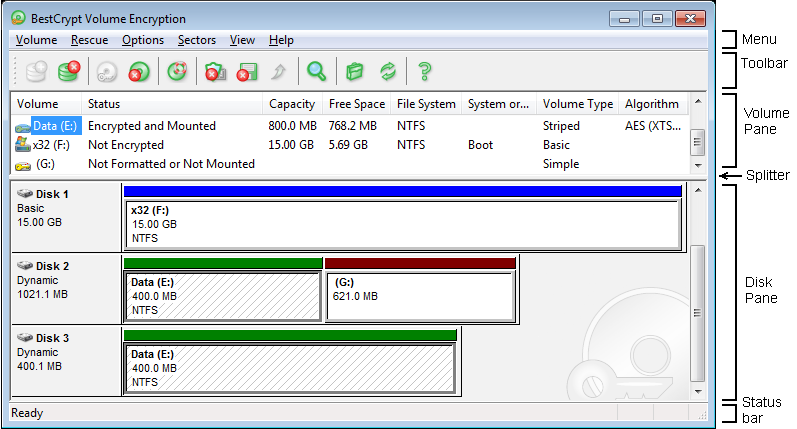Click the (G:) 621.0 MB partition block
The image size is (797, 429).
point(420,297)
